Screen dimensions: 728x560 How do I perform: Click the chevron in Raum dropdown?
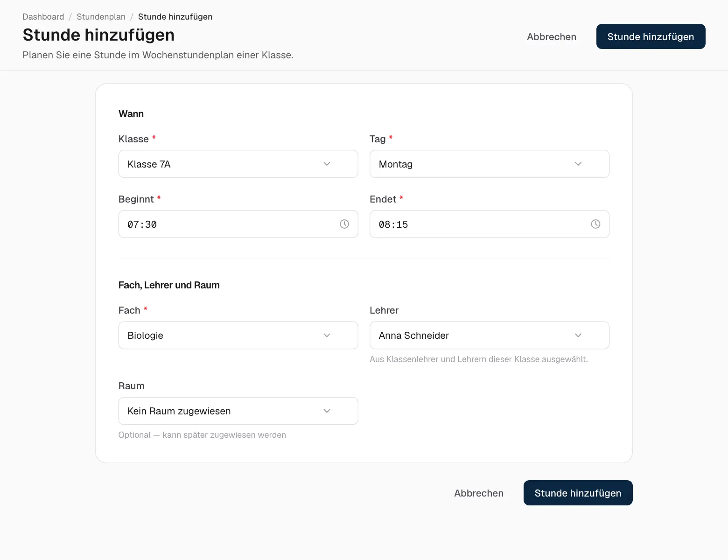[327, 411]
